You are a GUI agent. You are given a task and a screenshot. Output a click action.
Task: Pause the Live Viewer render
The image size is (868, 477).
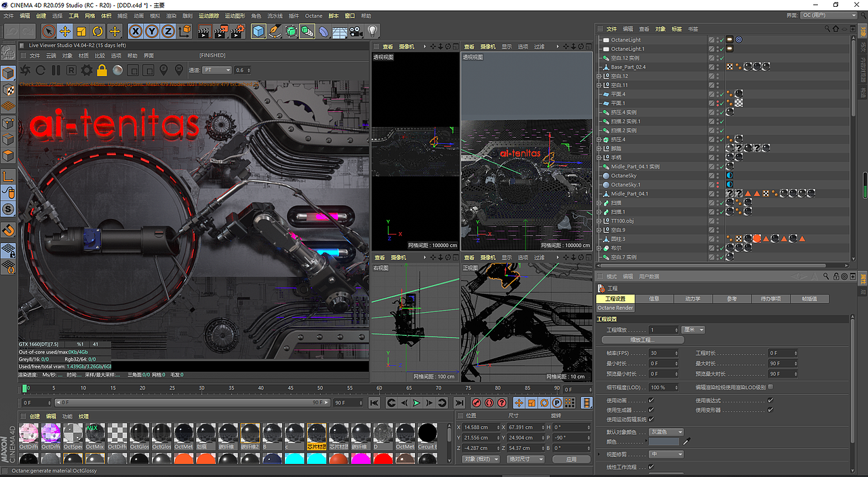click(56, 70)
